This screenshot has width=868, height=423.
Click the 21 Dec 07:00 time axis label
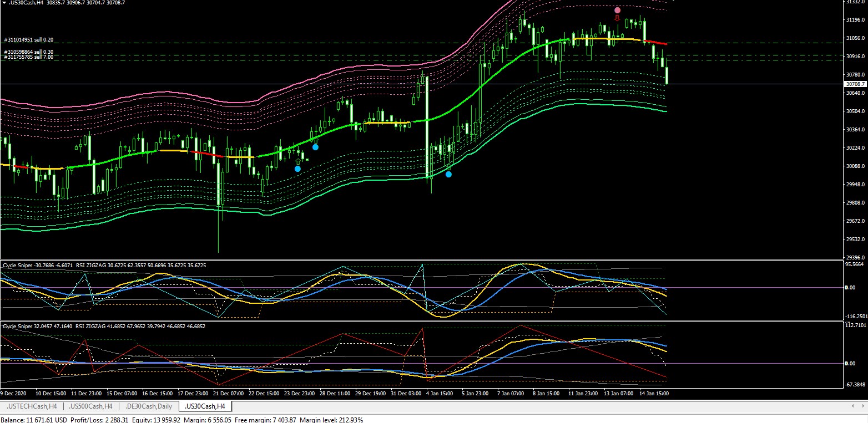tap(228, 393)
